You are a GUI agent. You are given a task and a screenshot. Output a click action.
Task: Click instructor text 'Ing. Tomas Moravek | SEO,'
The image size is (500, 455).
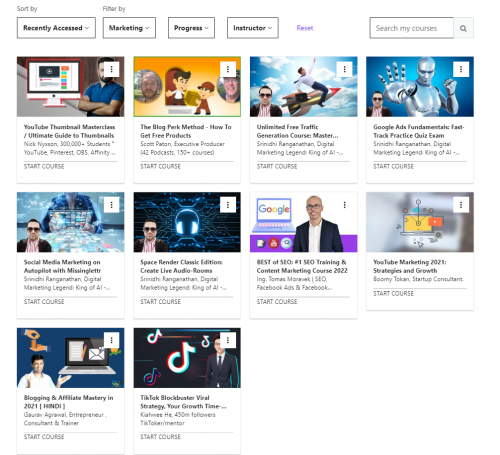(292, 279)
